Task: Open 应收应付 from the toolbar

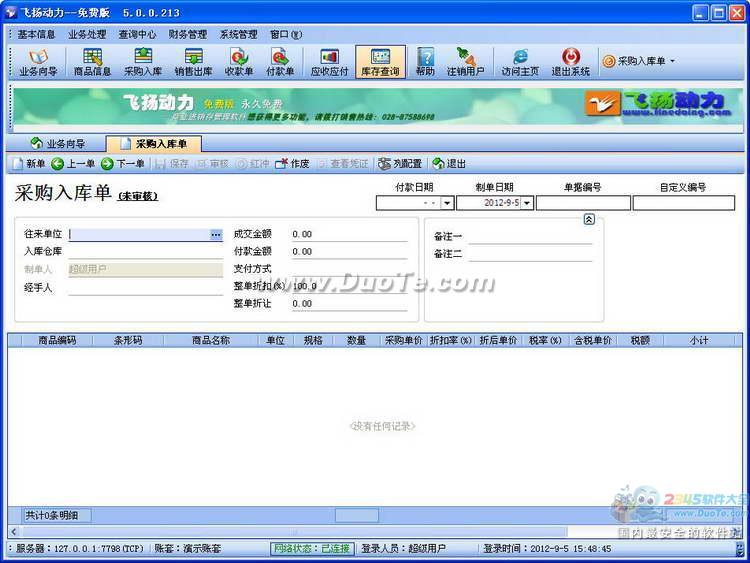Action: (329, 62)
